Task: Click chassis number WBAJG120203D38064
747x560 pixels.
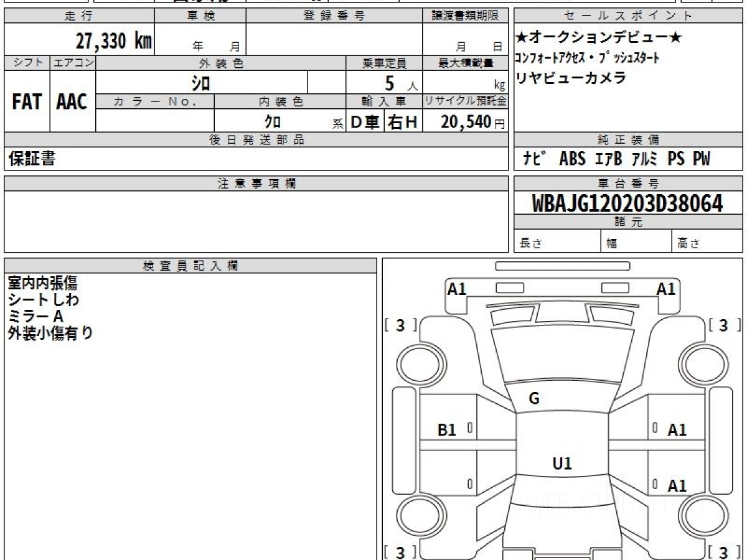Action: click(x=627, y=203)
